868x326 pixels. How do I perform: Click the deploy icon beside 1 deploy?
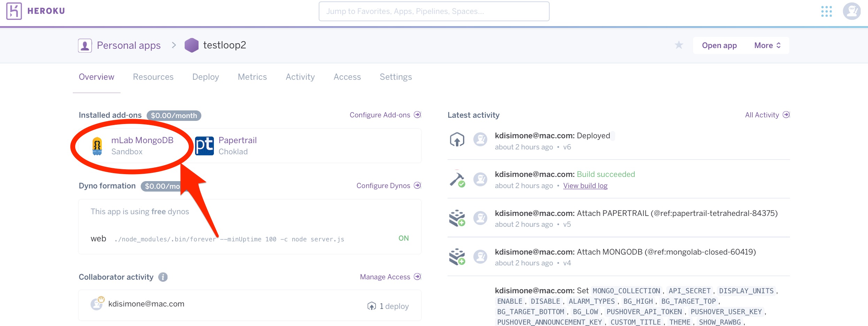(372, 306)
